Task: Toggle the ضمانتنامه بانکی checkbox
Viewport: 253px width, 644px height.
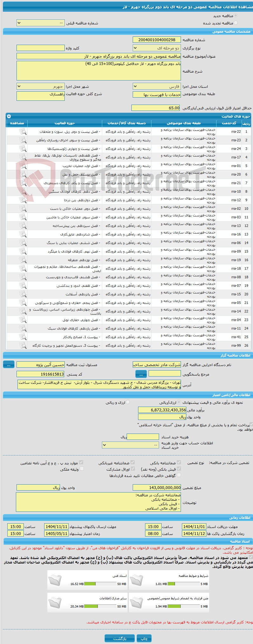Action: (x=179, y=462)
